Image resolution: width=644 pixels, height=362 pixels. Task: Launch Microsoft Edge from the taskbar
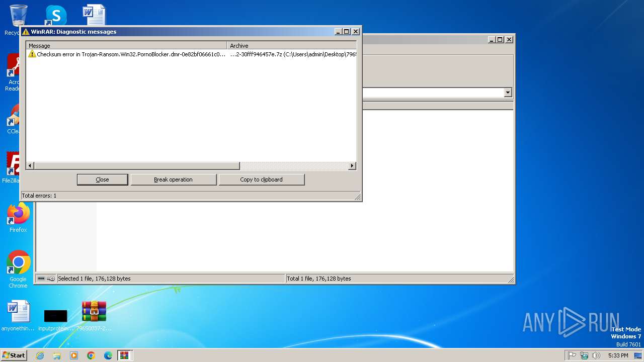pos(108,355)
